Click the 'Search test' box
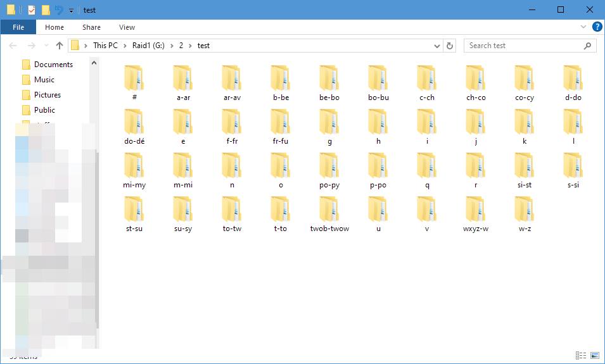605x364 pixels. tap(530, 46)
